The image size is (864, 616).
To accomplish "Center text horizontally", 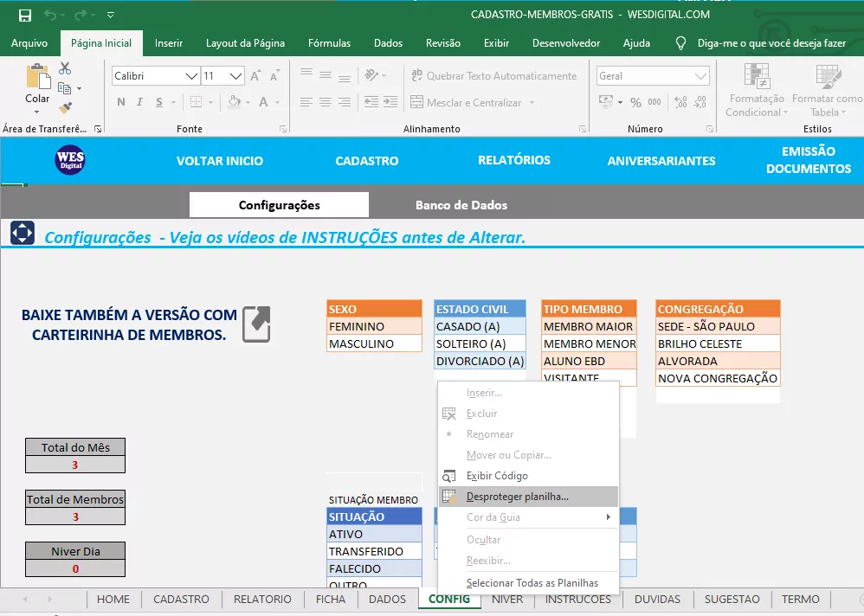I will [326, 102].
